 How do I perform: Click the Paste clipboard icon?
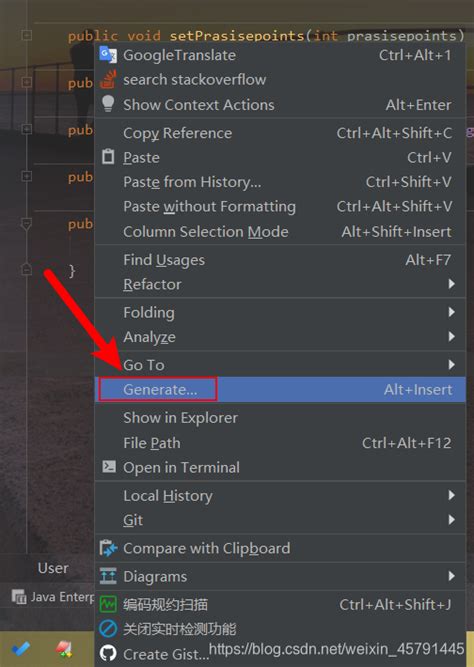(x=108, y=157)
